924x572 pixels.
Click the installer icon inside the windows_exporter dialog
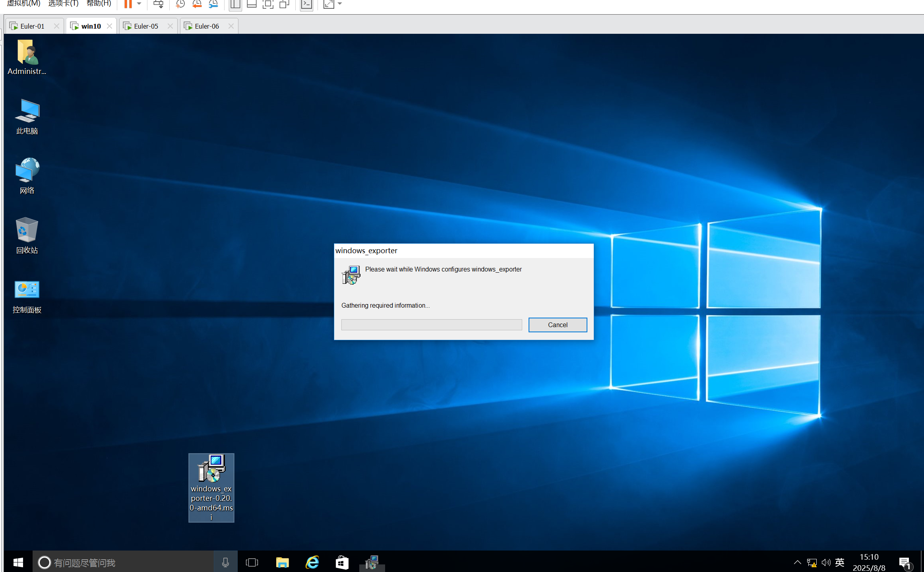(351, 275)
